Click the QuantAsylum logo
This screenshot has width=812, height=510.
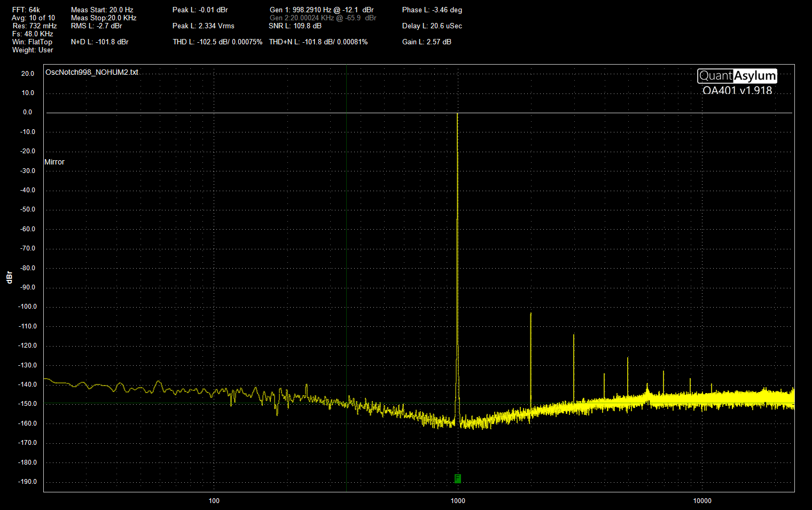[737, 76]
